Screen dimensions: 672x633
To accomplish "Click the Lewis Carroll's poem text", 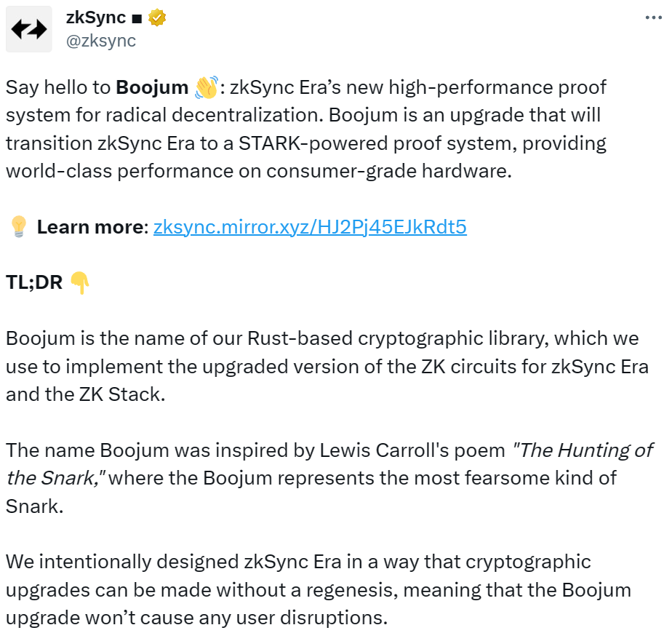I will pyautogui.click(x=412, y=450).
